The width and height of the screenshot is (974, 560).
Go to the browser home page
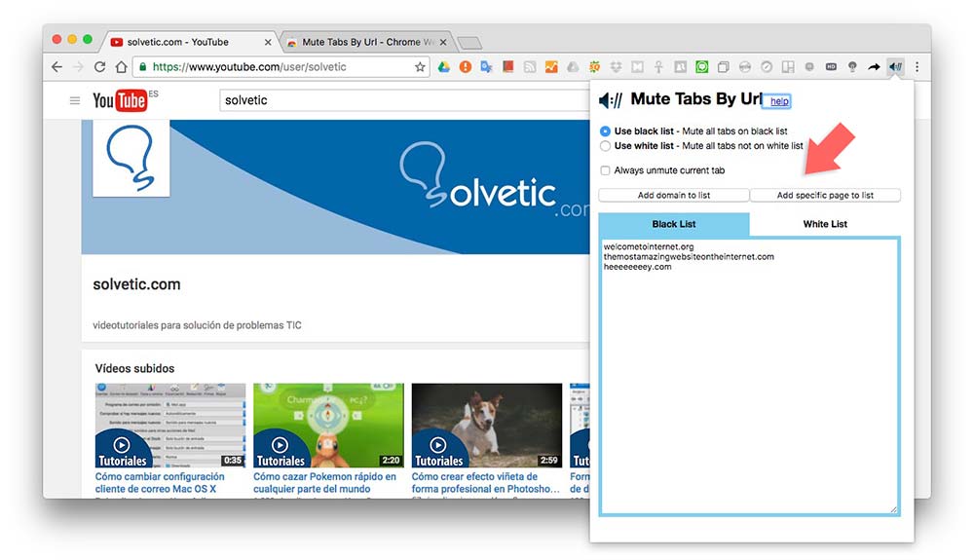click(121, 67)
